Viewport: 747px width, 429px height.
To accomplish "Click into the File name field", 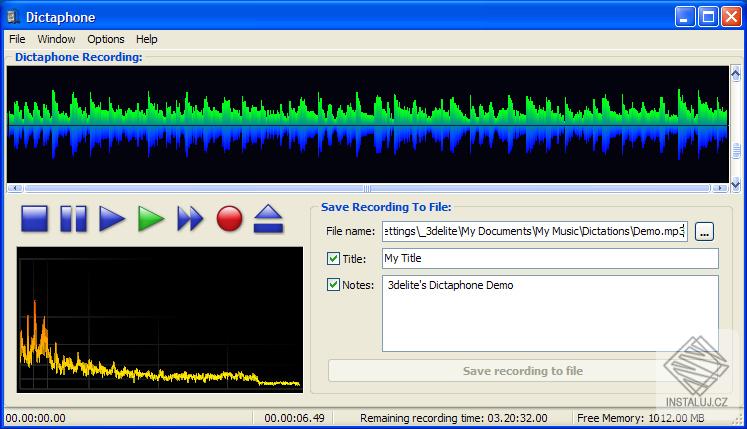I will click(x=535, y=231).
